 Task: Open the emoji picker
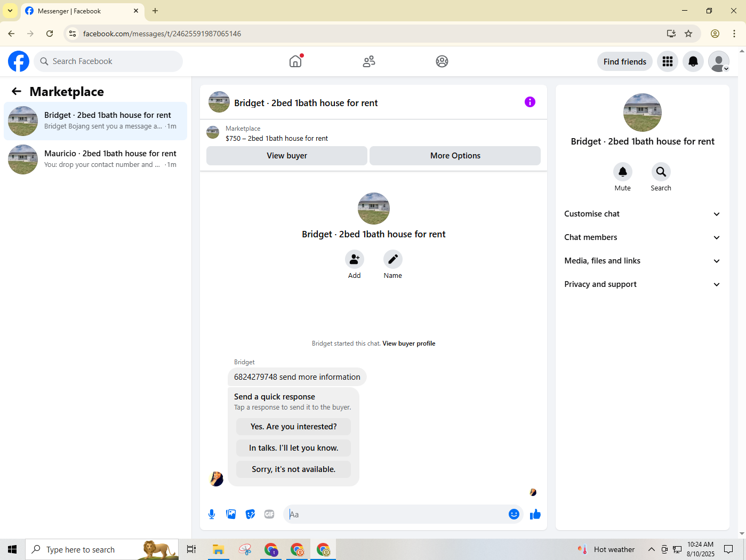(514, 514)
